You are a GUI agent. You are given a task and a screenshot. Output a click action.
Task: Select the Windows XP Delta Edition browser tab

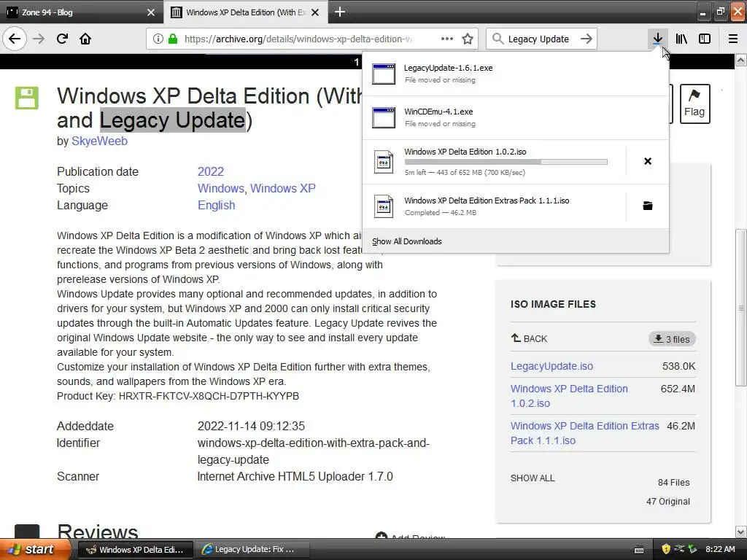point(245,12)
